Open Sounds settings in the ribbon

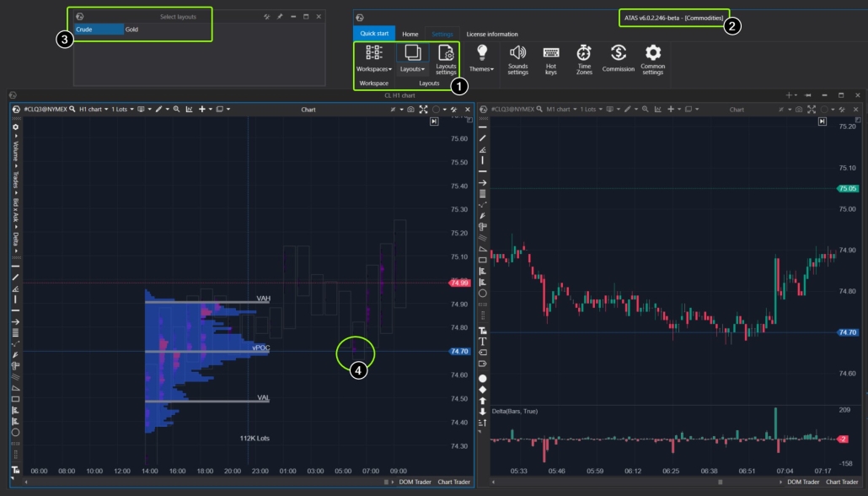pos(517,59)
